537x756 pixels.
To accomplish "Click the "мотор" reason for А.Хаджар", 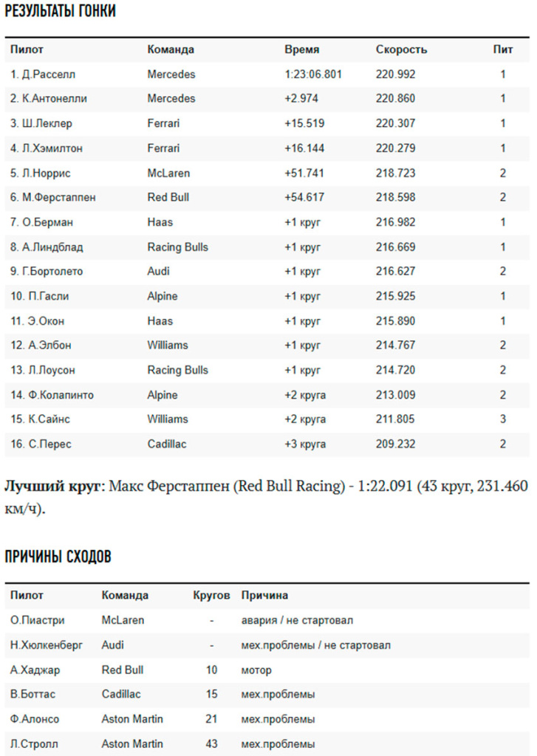I will coord(256,670).
